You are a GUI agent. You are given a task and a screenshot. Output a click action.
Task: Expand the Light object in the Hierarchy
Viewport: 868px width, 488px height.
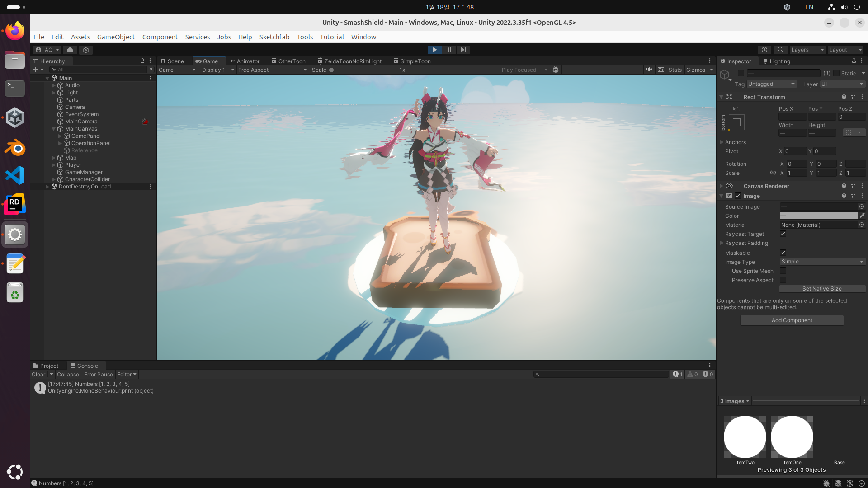(x=53, y=93)
